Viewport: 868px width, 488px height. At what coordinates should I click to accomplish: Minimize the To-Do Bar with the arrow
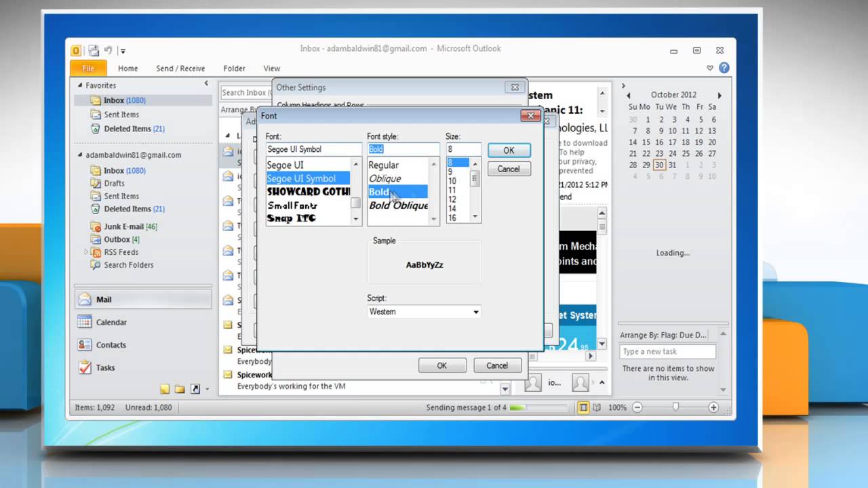(x=623, y=86)
